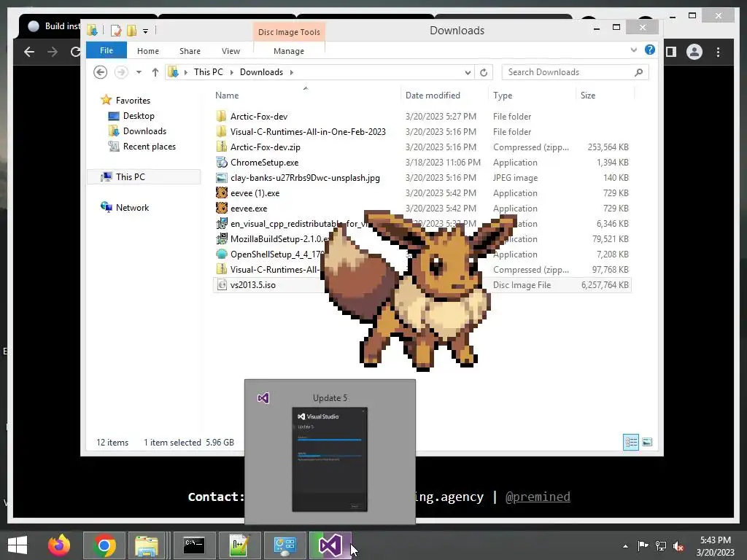Go forward in Explorer navigation
The image size is (747, 560).
[x=122, y=72]
